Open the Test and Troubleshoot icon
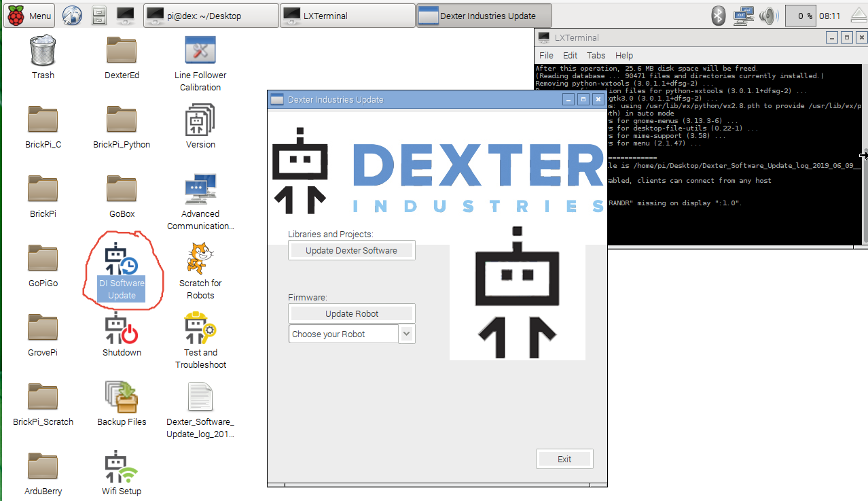 point(200,329)
